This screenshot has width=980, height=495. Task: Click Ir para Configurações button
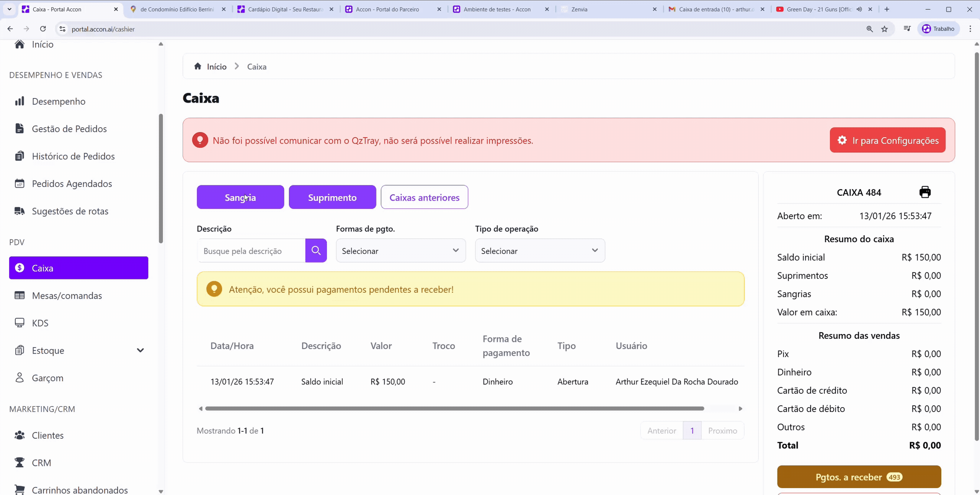pyautogui.click(x=887, y=140)
